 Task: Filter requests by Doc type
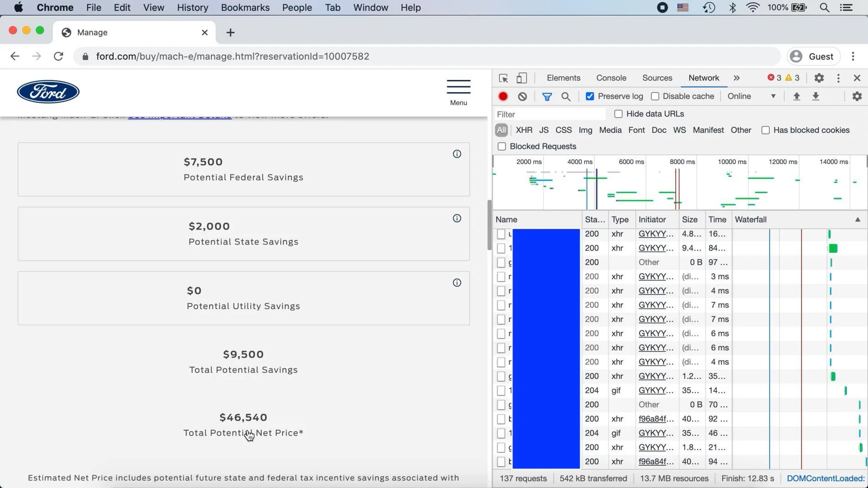(659, 130)
